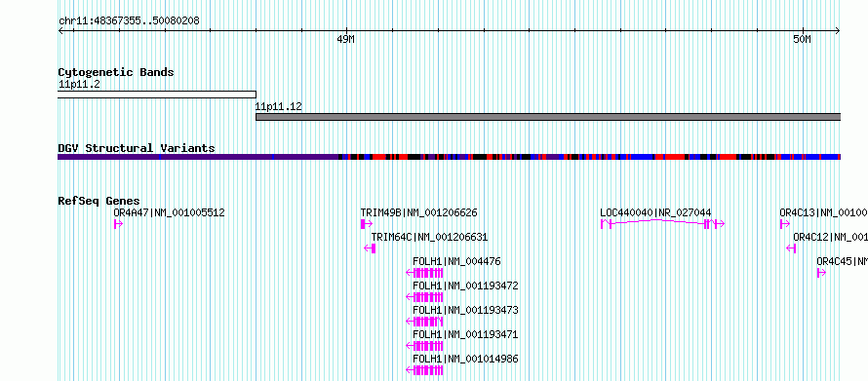
Task: Click the white 11p11.2 band bar
Action: pyautogui.click(x=157, y=95)
